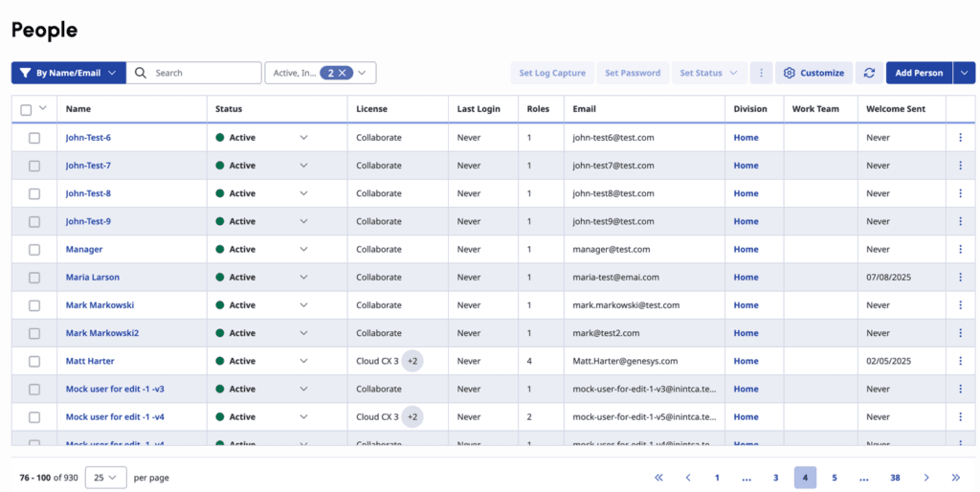Open row actions menu for John-Test-7
980x492 pixels.
click(x=960, y=166)
